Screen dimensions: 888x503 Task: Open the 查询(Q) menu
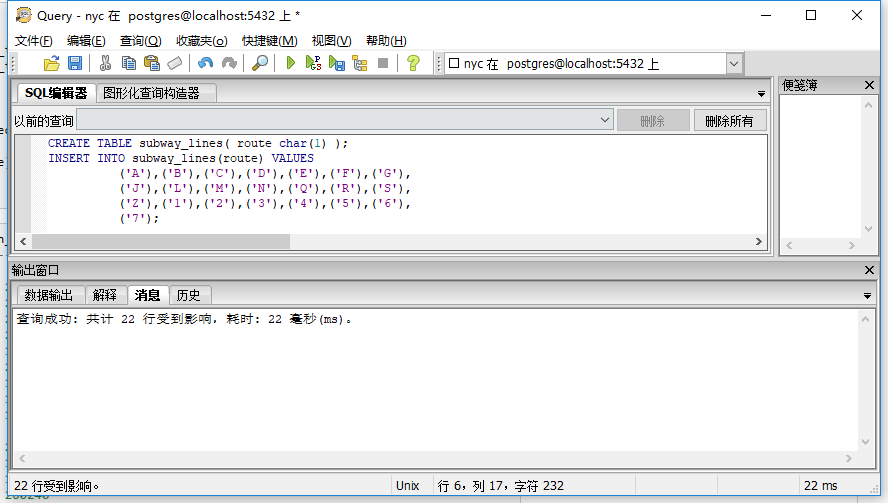pyautogui.click(x=140, y=41)
